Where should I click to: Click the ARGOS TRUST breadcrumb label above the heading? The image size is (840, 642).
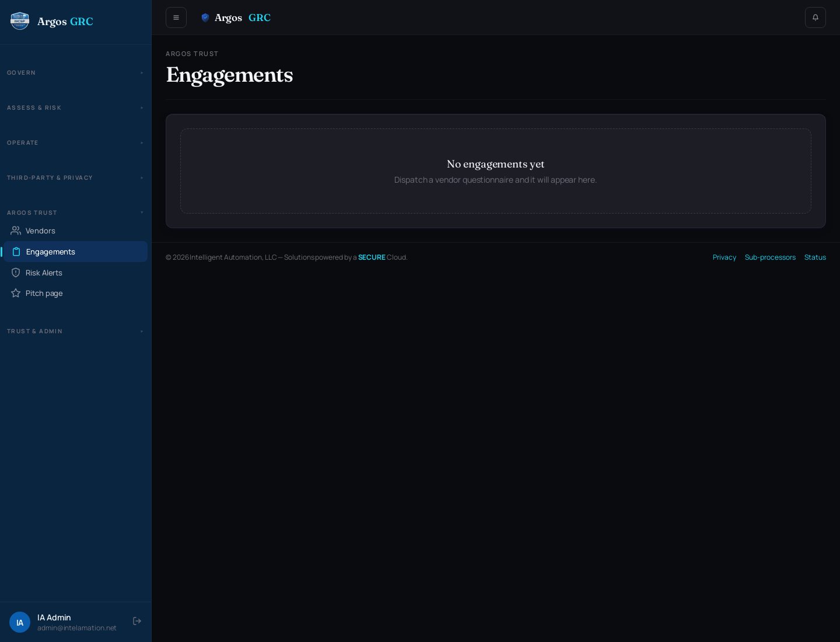pyautogui.click(x=192, y=54)
